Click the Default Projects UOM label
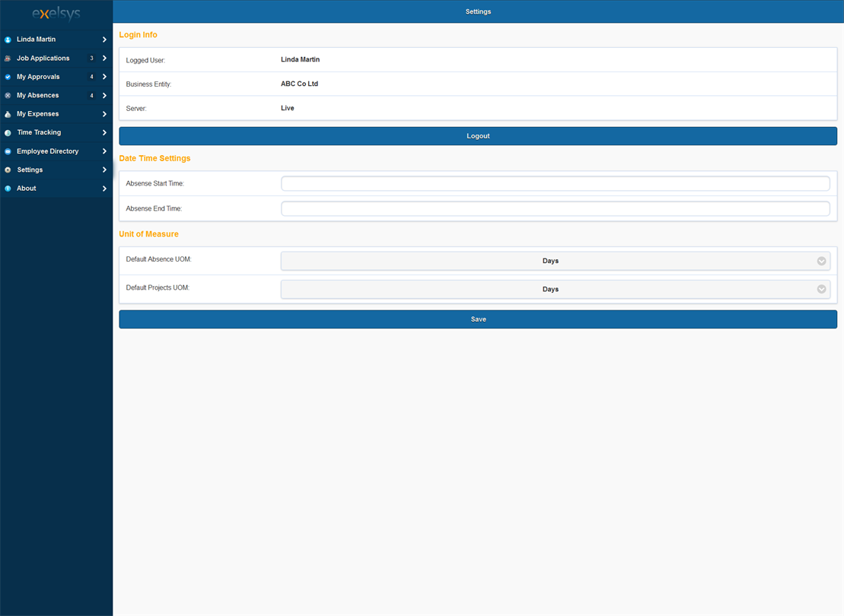 point(158,287)
